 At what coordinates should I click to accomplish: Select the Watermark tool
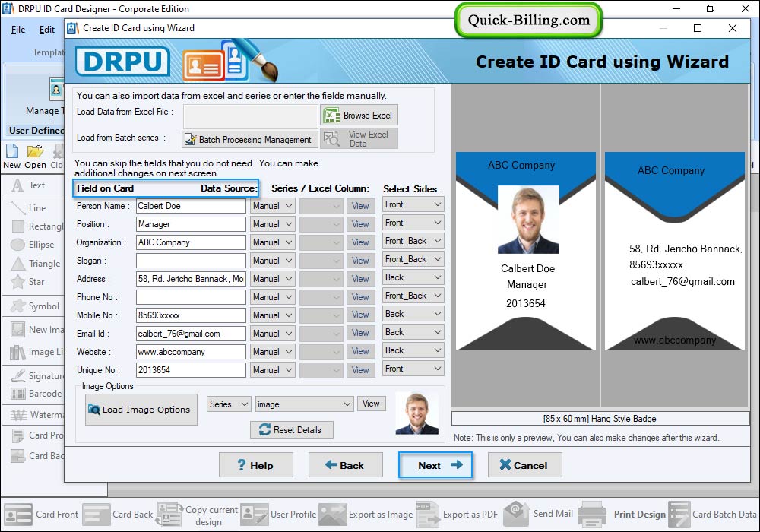(x=37, y=415)
